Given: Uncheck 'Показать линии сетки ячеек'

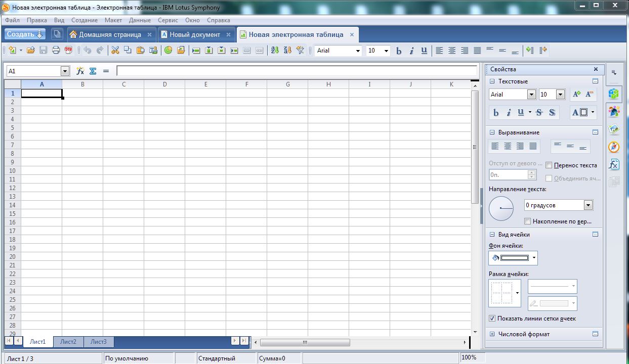Looking at the screenshot, I should (492, 318).
